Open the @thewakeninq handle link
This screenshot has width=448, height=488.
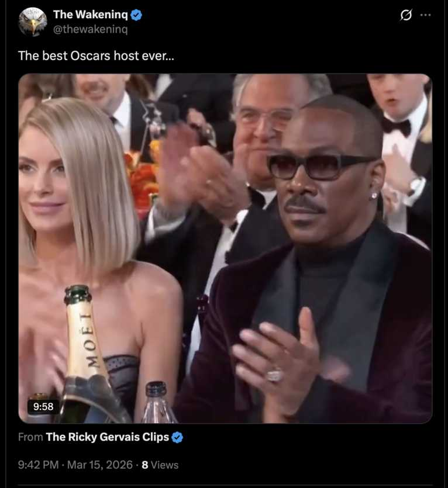(x=90, y=29)
